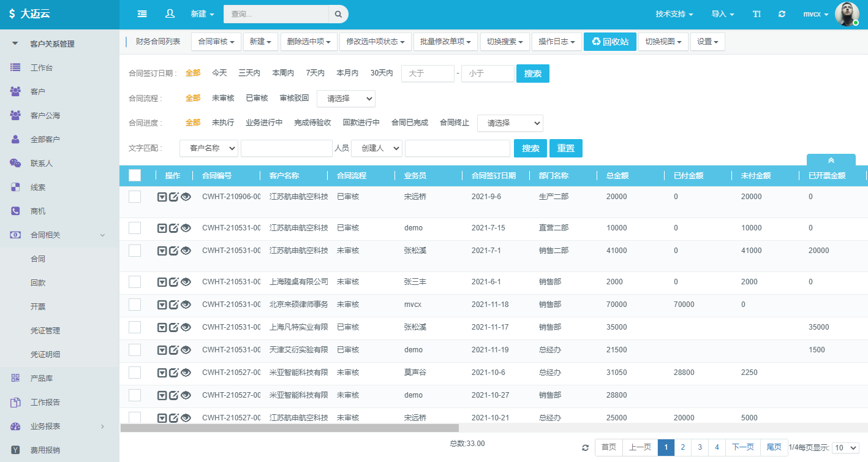The width and height of the screenshot is (868, 462).
Task: Go to page 3
Action: point(700,447)
